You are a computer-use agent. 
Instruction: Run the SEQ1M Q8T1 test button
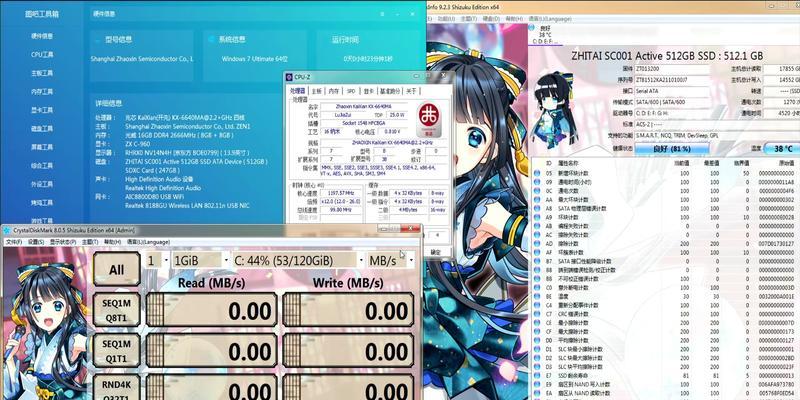pos(116,310)
